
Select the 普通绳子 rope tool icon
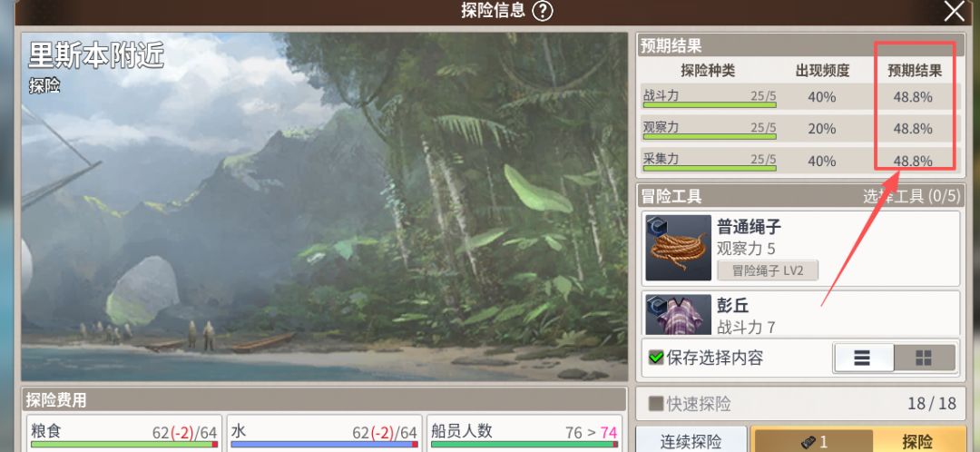[x=678, y=248]
